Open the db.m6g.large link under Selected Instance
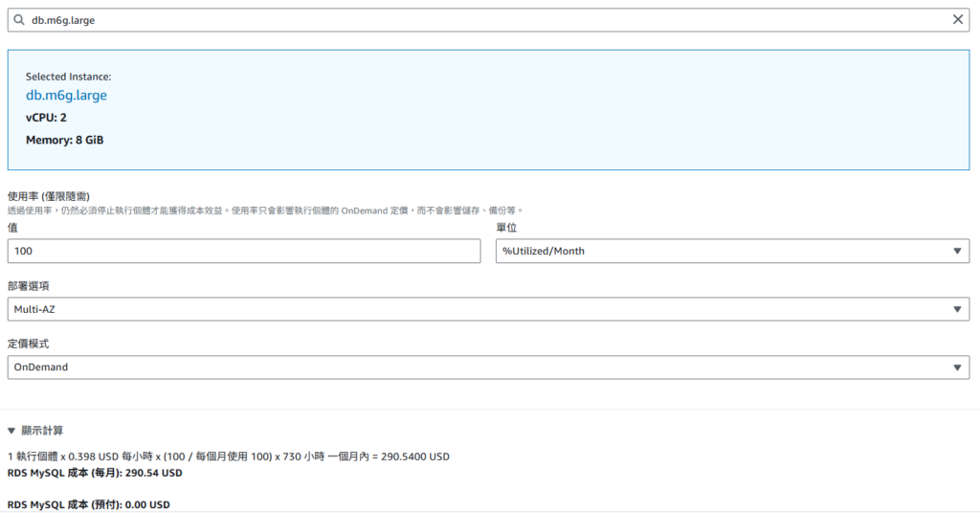Image resolution: width=980 pixels, height=513 pixels. [x=66, y=96]
